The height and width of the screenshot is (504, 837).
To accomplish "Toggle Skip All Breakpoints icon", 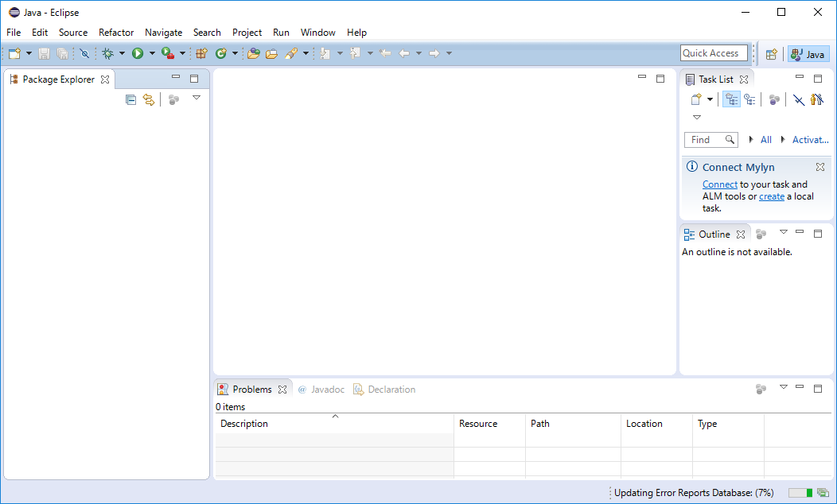I will tap(84, 53).
